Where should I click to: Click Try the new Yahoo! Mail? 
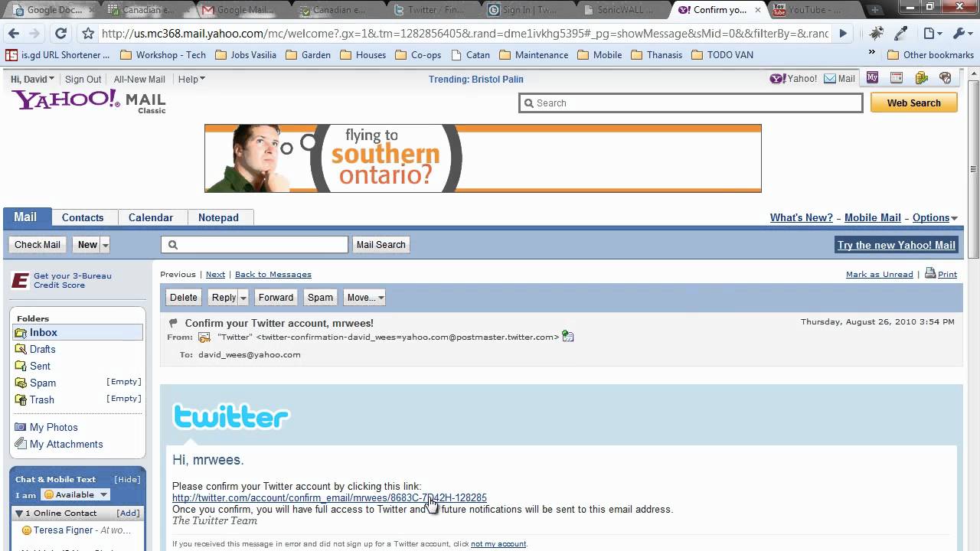coord(896,245)
